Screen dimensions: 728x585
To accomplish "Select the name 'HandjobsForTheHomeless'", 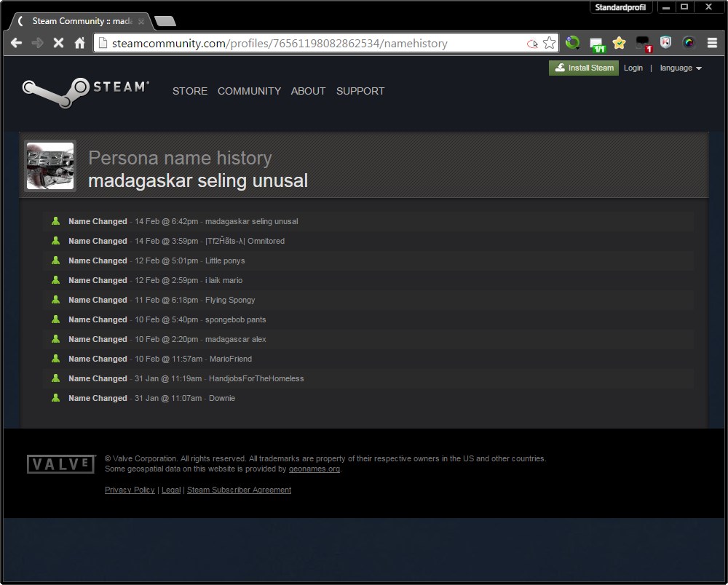I will point(256,378).
